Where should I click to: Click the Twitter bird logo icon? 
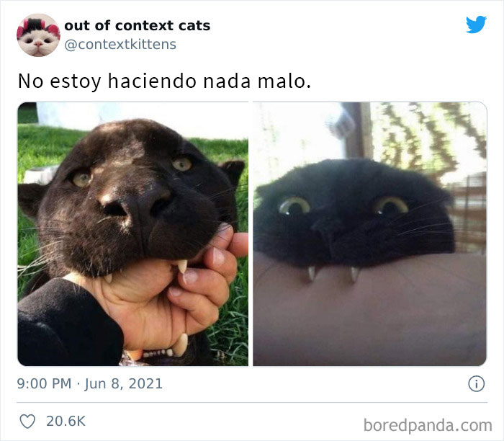click(476, 24)
